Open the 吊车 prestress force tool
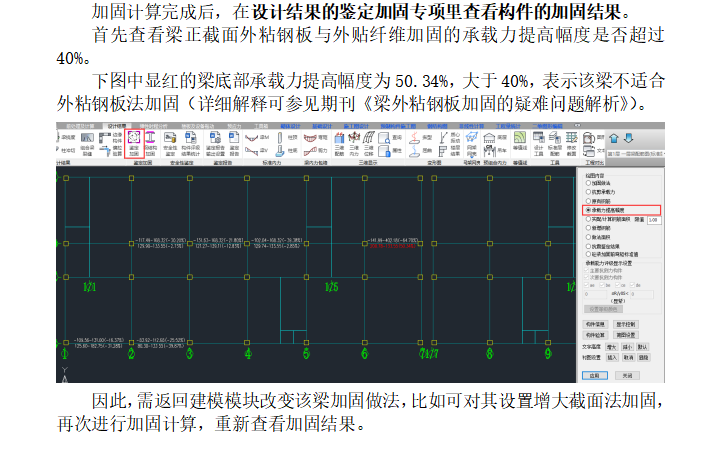Viewport: 701px width, 450px height. 495,151
